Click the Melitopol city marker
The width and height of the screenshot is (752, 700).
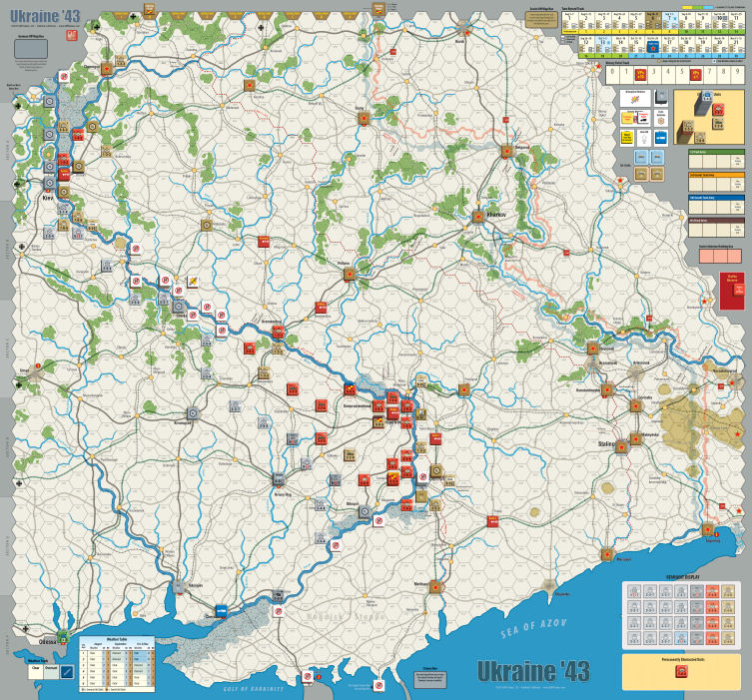coord(435,586)
